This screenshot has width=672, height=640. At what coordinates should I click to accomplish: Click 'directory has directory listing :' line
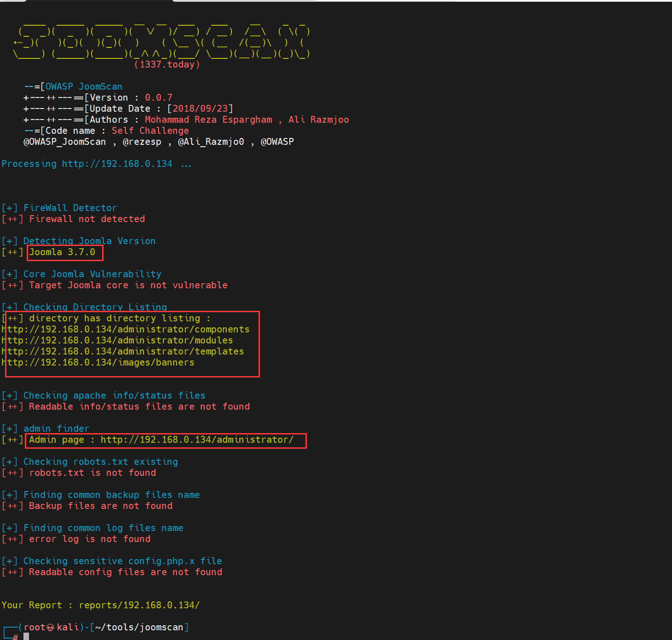pos(120,318)
